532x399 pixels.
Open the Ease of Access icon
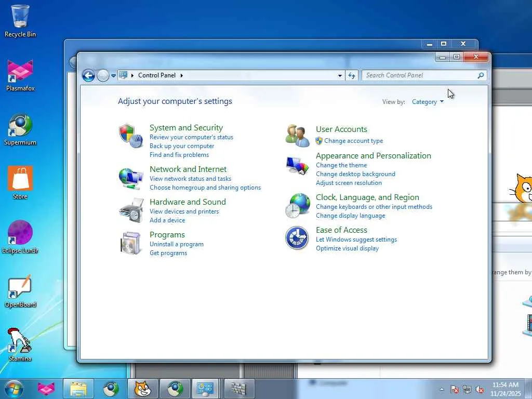297,238
